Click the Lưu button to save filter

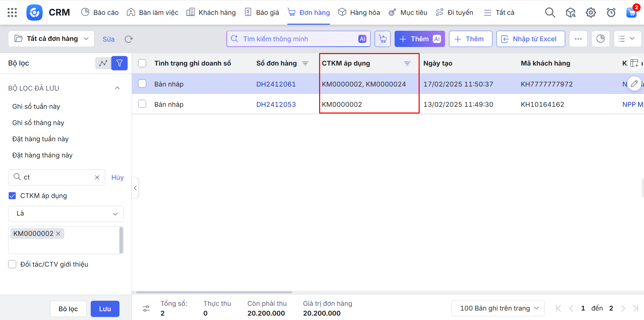(105, 309)
